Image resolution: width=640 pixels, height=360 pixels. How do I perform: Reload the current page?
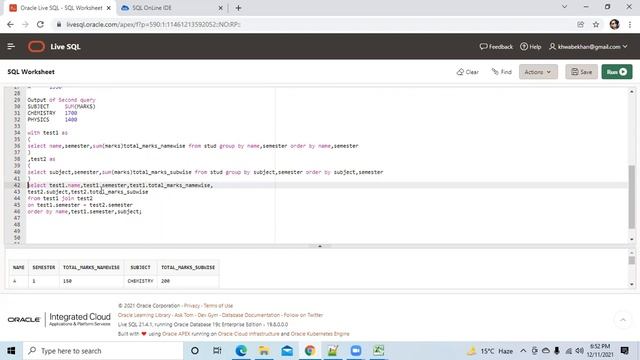(40, 24)
